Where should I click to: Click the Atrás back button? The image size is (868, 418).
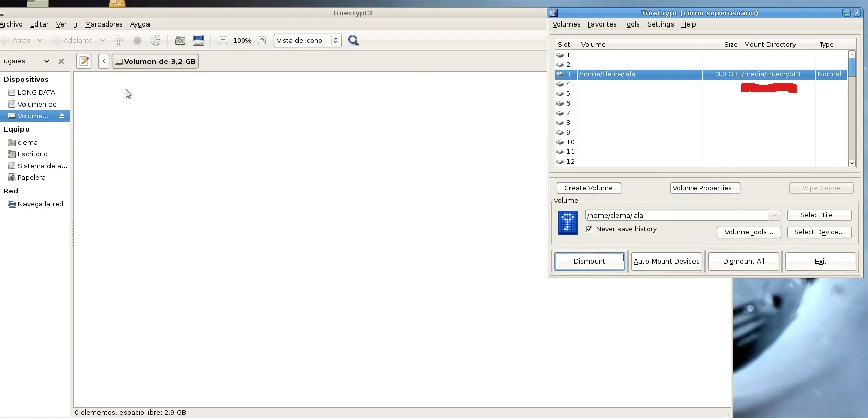[x=16, y=40]
